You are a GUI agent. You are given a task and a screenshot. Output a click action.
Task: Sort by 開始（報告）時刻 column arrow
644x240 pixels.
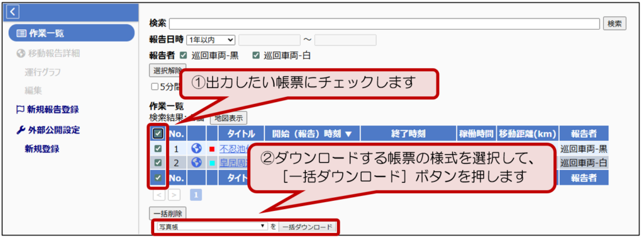(348, 134)
